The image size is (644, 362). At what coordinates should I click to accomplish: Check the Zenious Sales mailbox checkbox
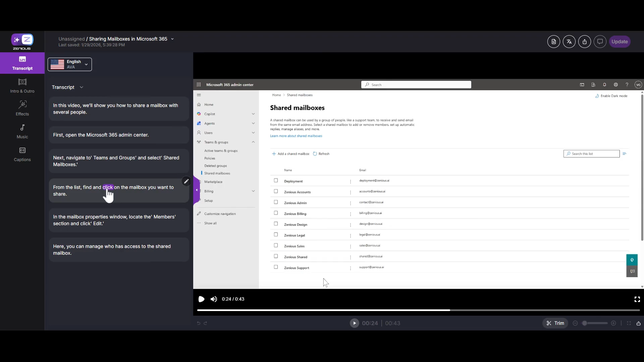pyautogui.click(x=276, y=245)
